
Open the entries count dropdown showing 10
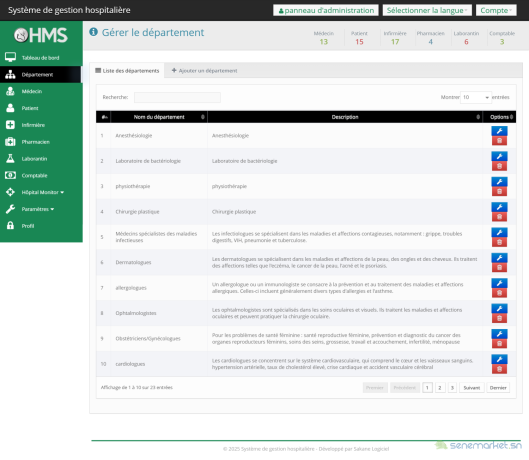[476, 97]
